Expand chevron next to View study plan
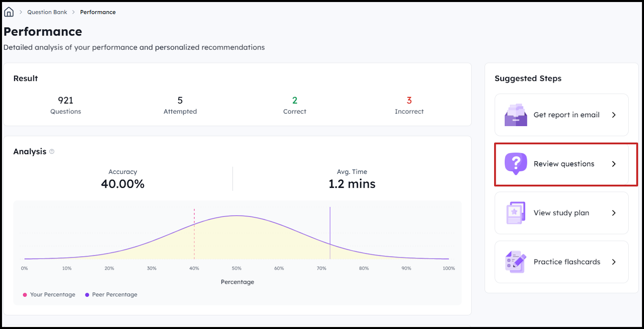 (x=614, y=213)
